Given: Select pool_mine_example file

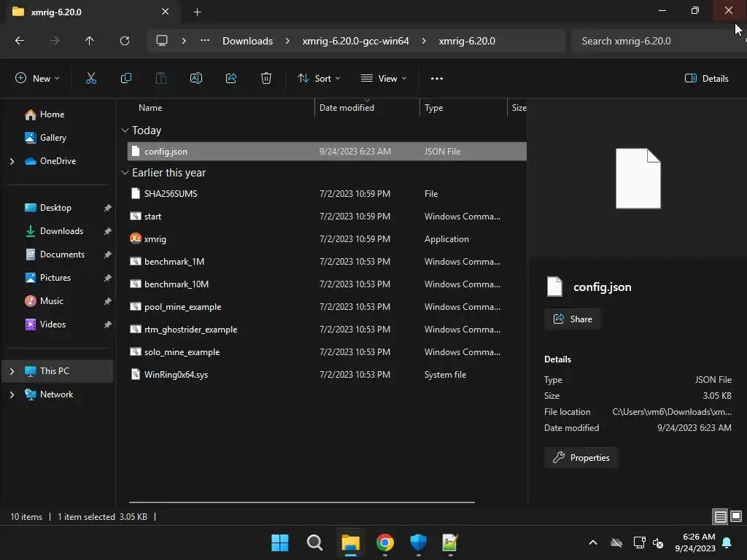Looking at the screenshot, I should click(x=327, y=307).
